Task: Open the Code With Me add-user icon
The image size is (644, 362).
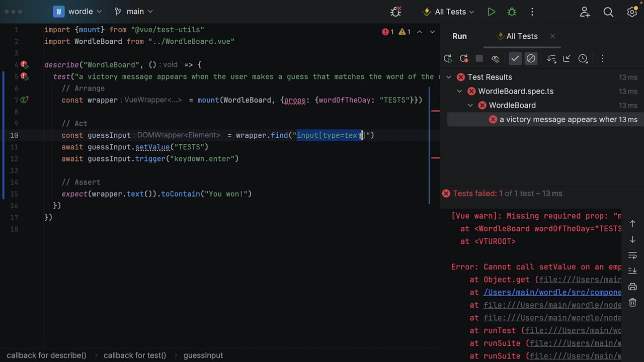Action: tap(585, 12)
